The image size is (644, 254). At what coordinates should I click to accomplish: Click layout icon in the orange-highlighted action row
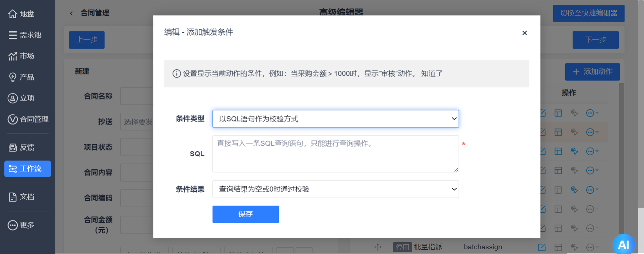(x=558, y=132)
